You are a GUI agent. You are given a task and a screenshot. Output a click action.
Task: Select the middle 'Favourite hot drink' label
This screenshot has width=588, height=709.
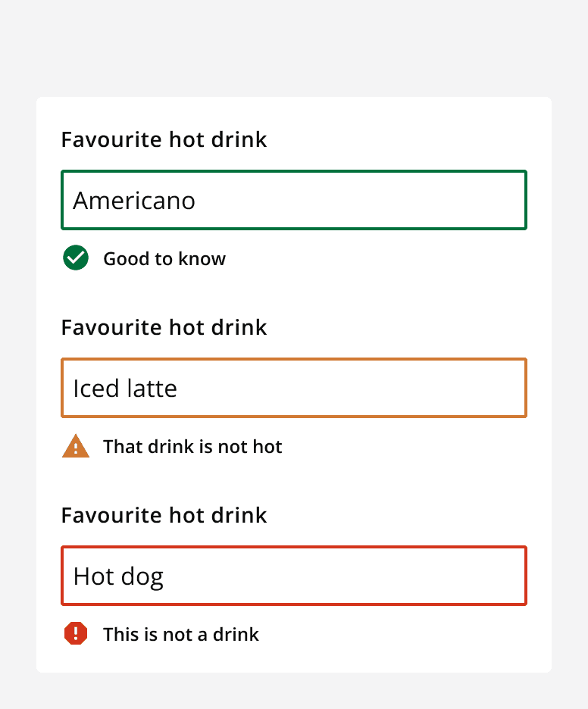point(164,328)
